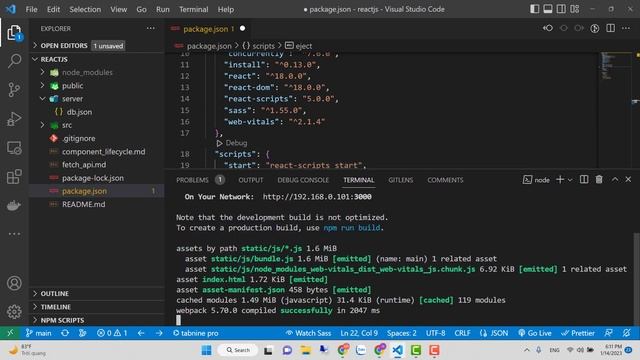Open the Remote Explorer view
This screenshot has height=360, width=640.
point(14,148)
